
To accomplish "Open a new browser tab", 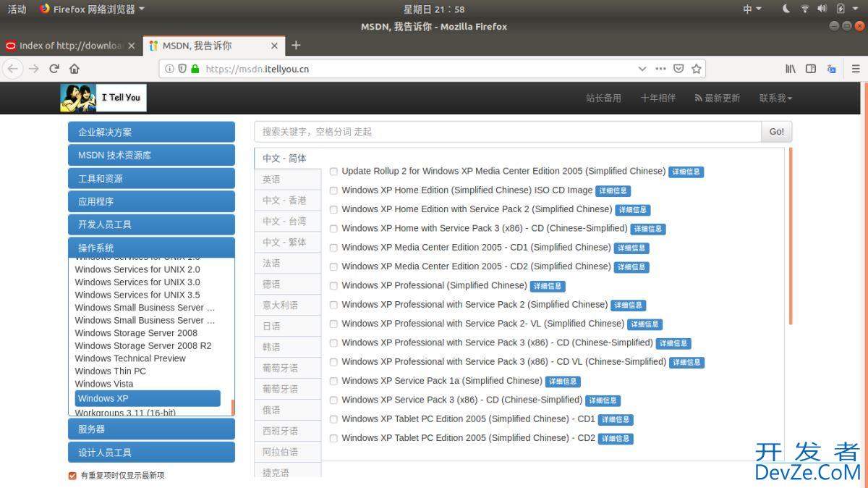I will point(295,45).
